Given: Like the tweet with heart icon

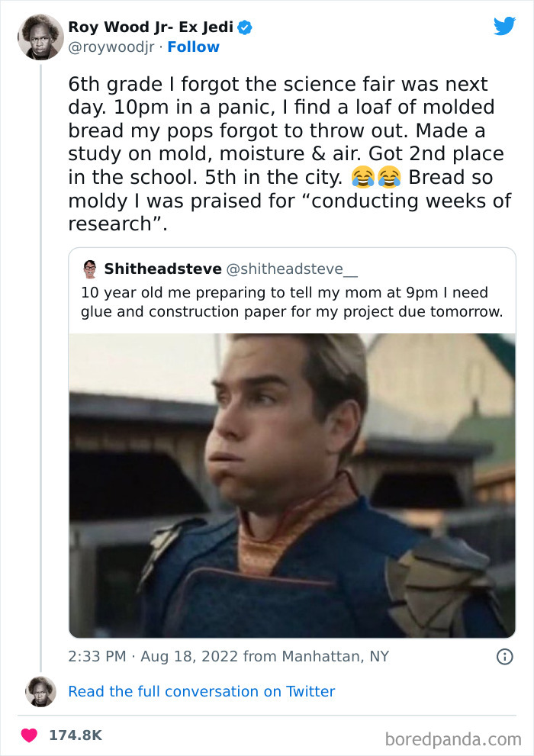Looking at the screenshot, I should [30, 735].
